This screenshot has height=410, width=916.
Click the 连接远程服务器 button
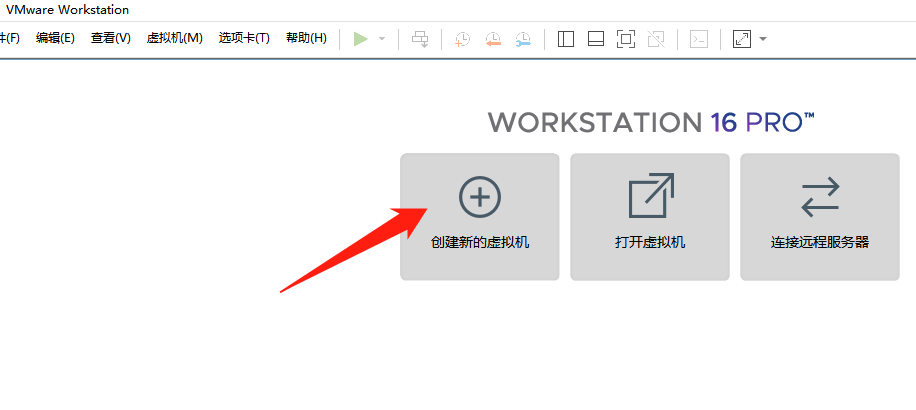click(x=820, y=217)
